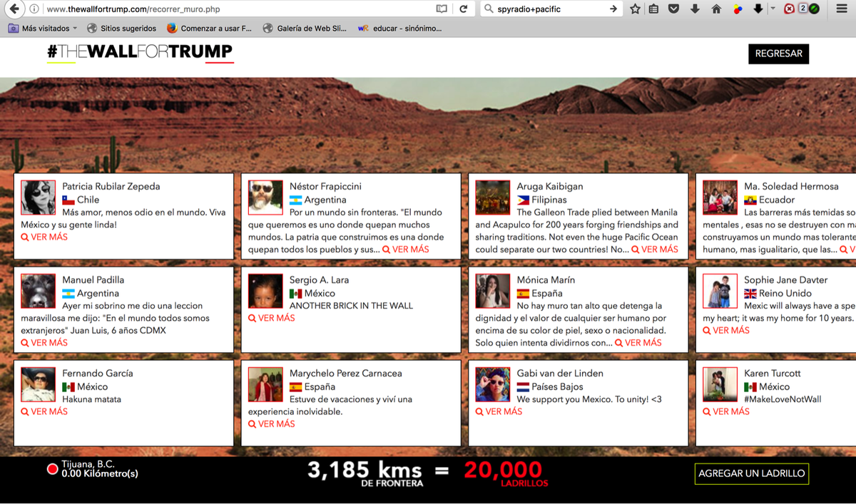Click the red Tijuana, B.C. location dot
Image resolution: width=856 pixels, height=504 pixels.
52,469
